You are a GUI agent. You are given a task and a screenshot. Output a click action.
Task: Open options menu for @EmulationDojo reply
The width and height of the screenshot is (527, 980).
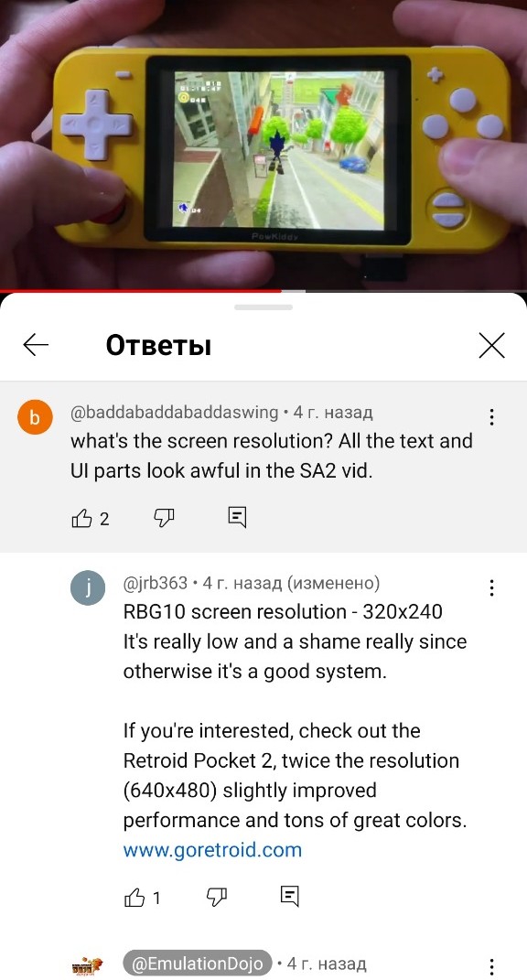(492, 965)
